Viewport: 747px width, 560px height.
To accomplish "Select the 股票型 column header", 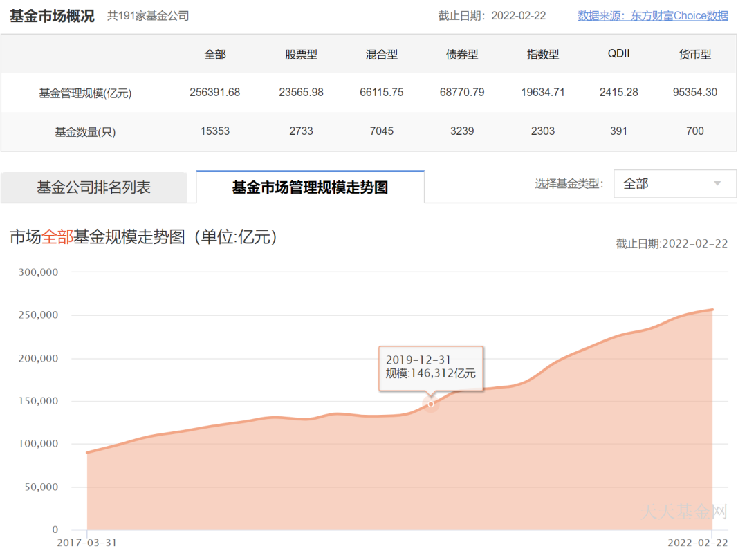I will [301, 55].
